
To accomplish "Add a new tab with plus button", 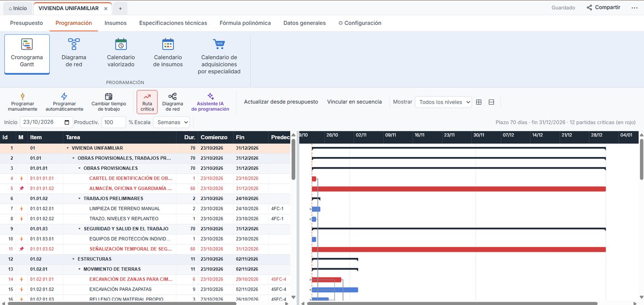I will [120, 8].
